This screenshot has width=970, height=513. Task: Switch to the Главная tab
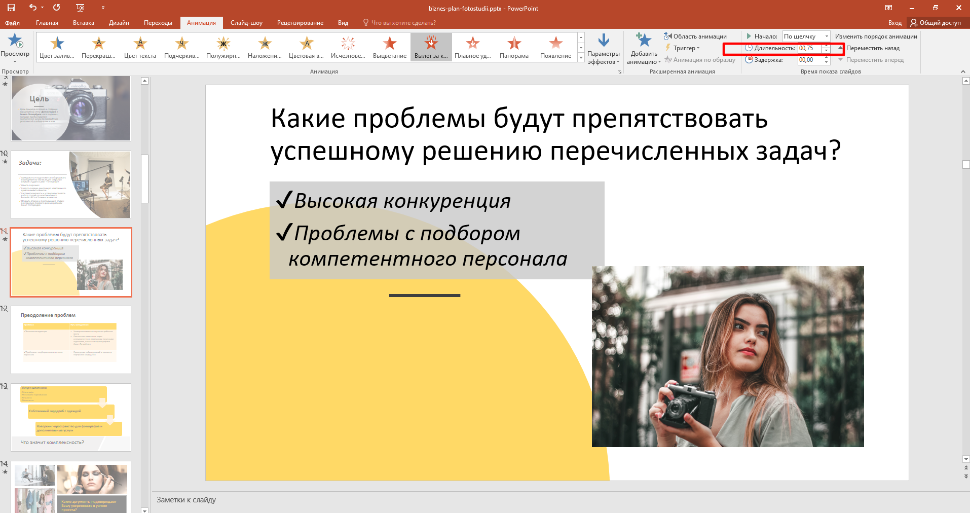[x=47, y=23]
